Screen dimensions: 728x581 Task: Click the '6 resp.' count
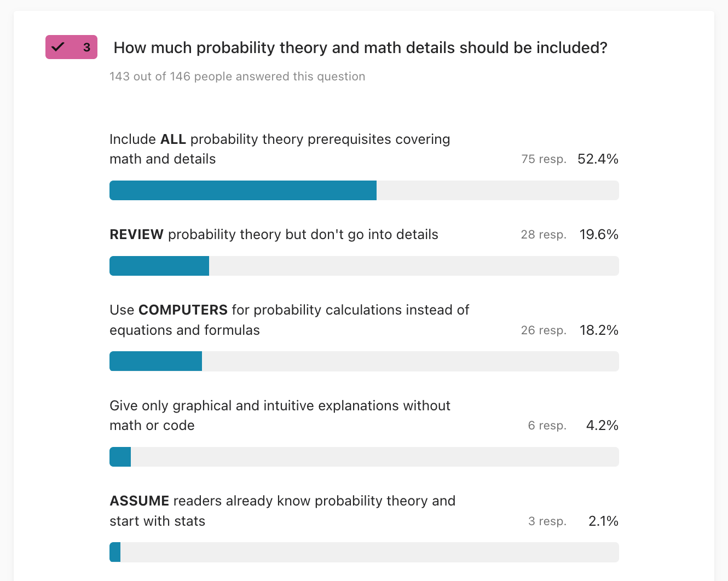coord(547,426)
